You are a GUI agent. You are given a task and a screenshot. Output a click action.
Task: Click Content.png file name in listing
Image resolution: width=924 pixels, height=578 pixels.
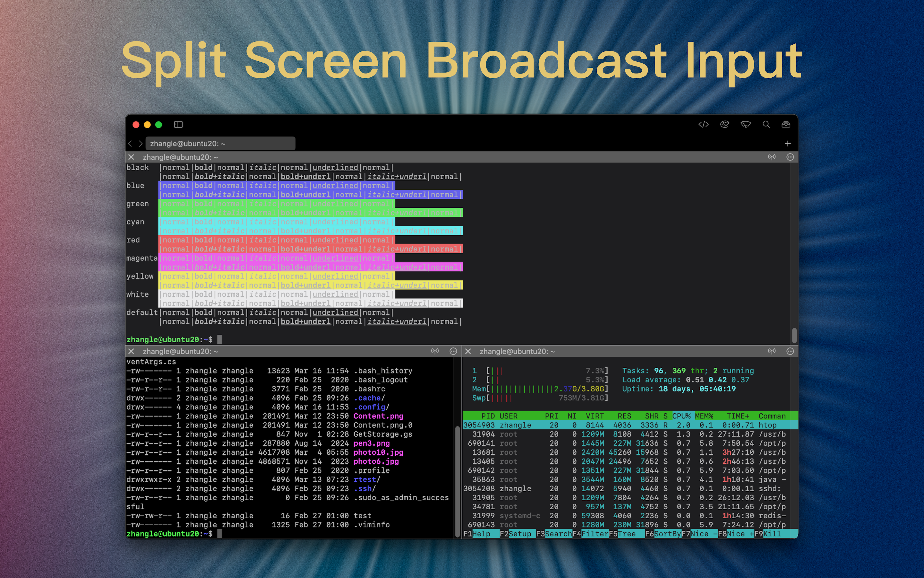click(378, 416)
